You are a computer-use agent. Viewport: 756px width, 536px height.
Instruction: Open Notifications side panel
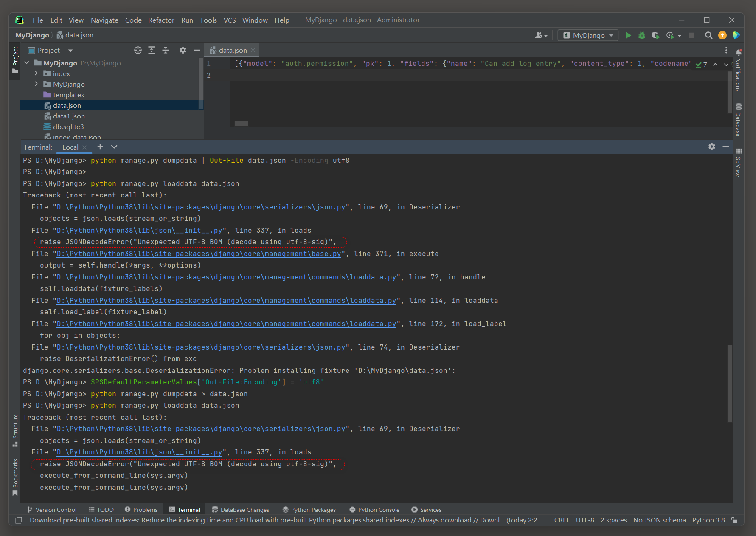[739, 70]
